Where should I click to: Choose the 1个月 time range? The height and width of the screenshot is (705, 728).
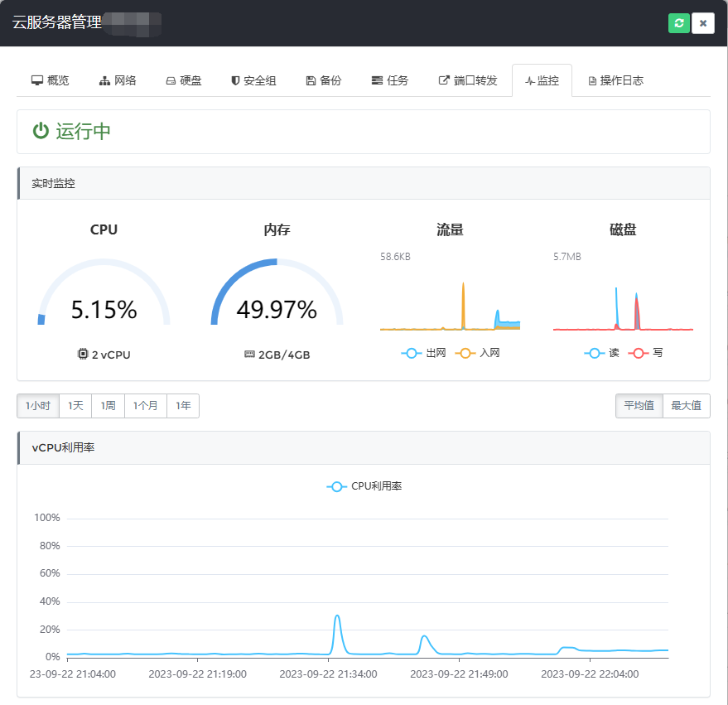pyautogui.click(x=145, y=406)
